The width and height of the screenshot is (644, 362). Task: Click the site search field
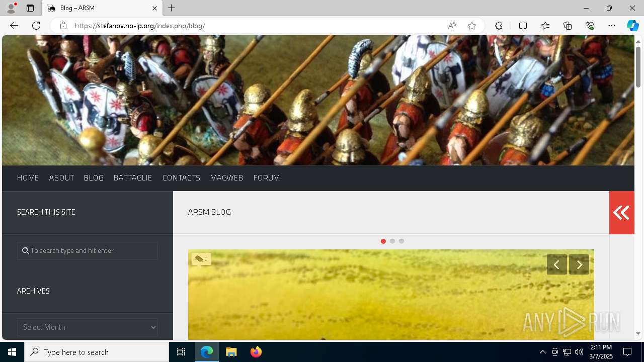tap(88, 251)
